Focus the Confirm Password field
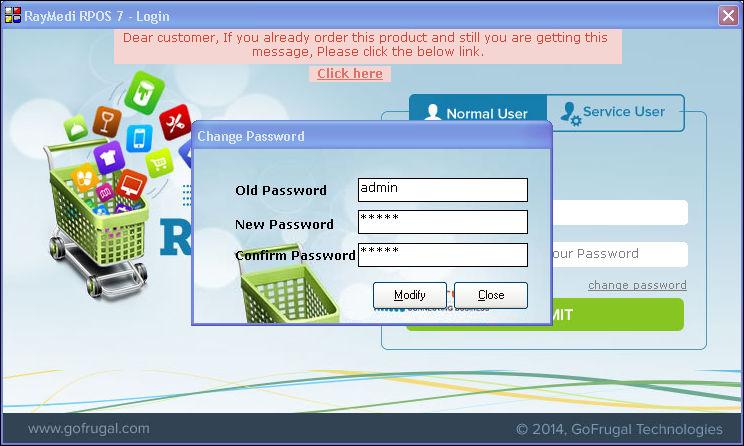This screenshot has width=744, height=446. click(x=443, y=255)
